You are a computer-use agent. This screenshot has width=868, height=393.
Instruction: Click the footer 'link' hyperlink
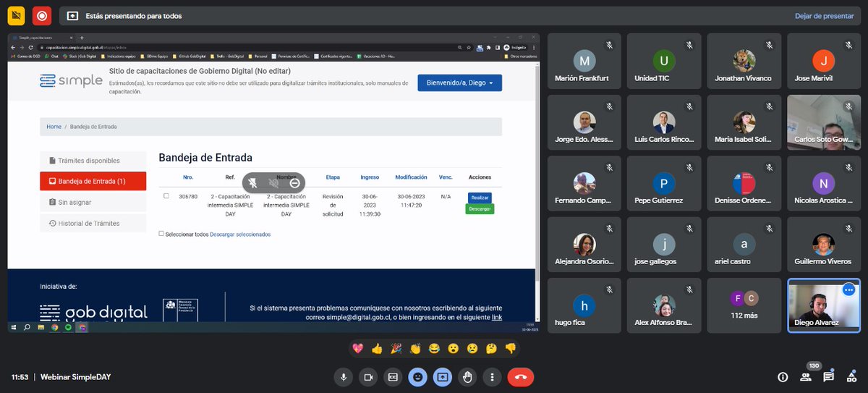[x=497, y=317]
